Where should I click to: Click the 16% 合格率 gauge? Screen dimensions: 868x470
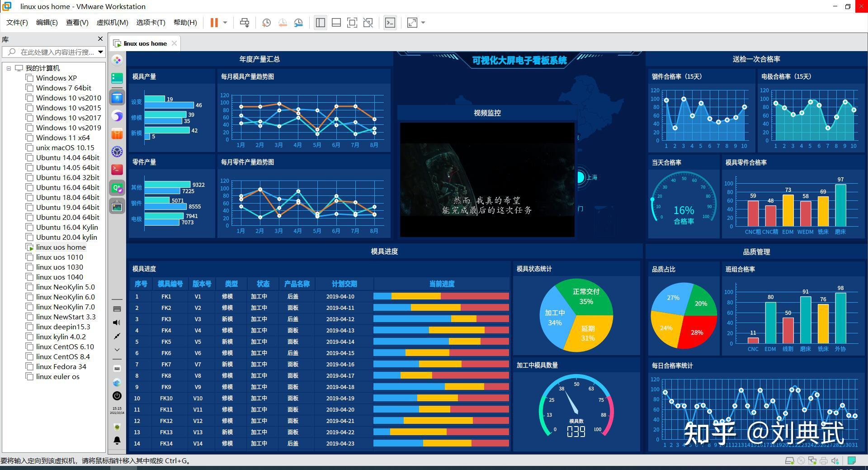[684, 199]
